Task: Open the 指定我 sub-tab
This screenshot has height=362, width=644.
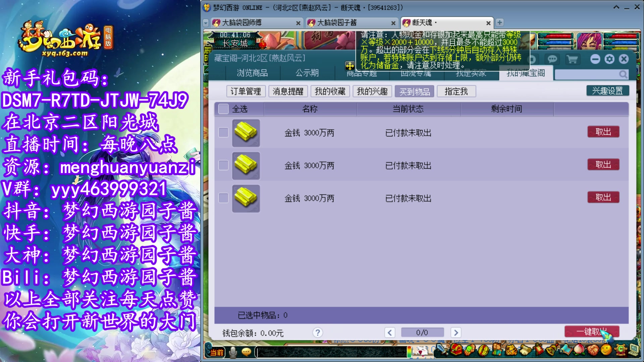Action: [x=456, y=91]
